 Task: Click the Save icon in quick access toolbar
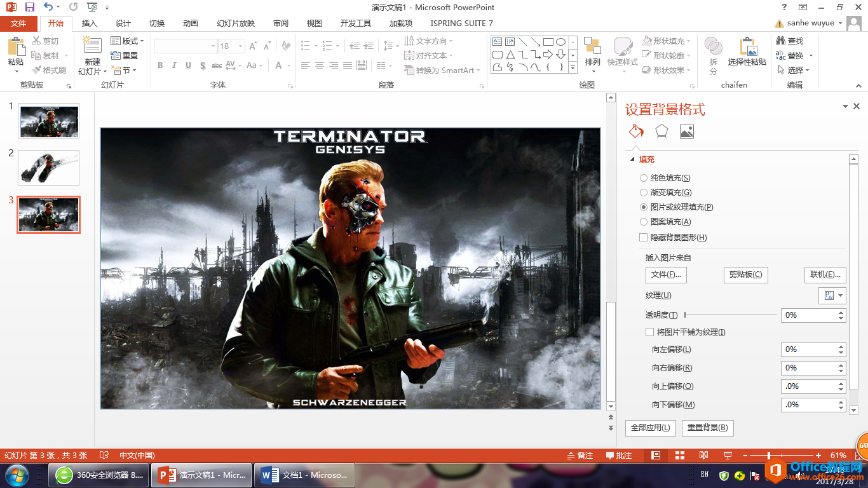(x=30, y=8)
